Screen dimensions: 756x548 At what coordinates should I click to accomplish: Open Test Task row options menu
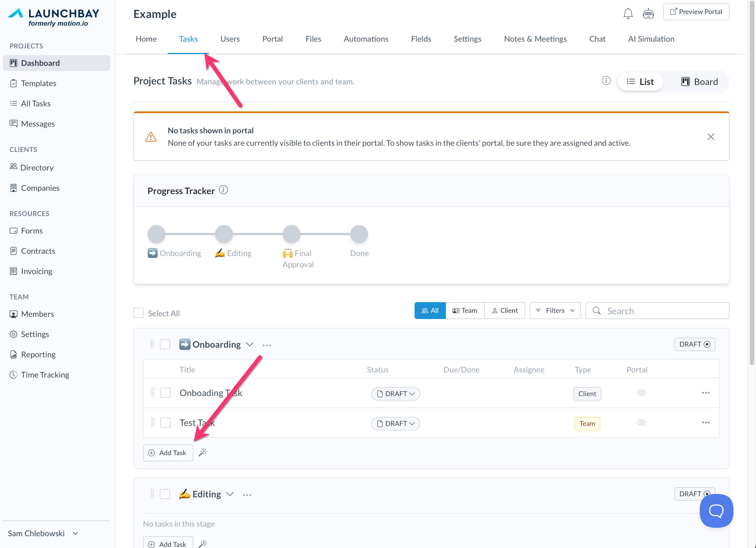(x=705, y=423)
